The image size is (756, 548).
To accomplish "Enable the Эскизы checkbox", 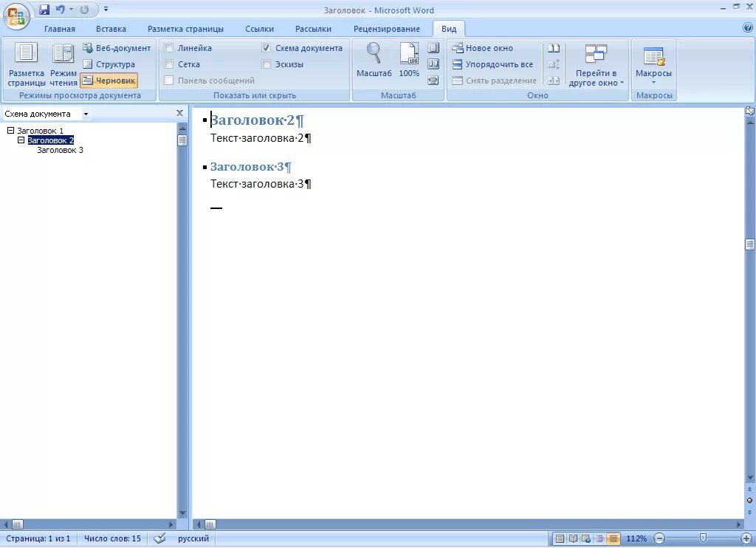I will coord(266,64).
